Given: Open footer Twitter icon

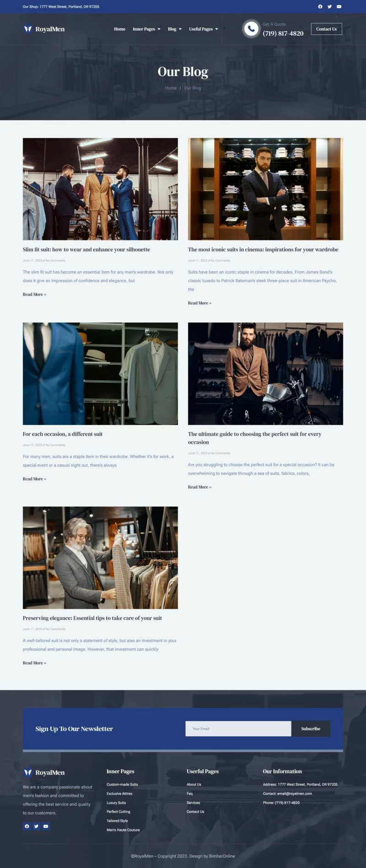Looking at the screenshot, I should pos(36,826).
